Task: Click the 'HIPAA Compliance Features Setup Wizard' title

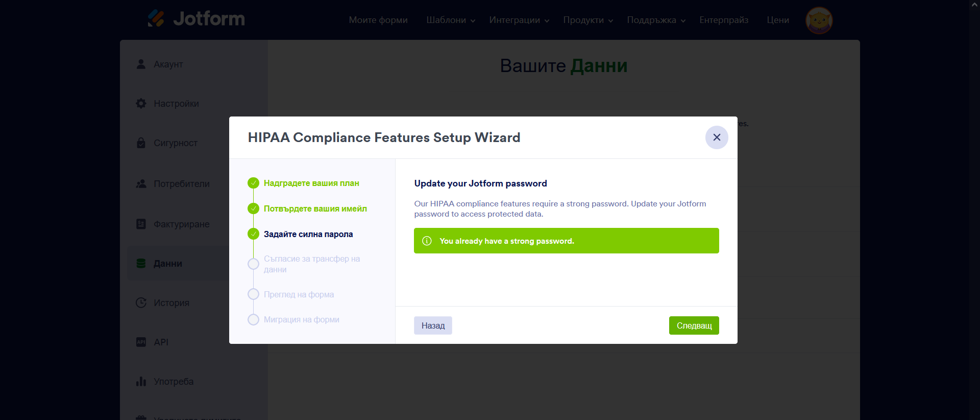Action: point(384,137)
